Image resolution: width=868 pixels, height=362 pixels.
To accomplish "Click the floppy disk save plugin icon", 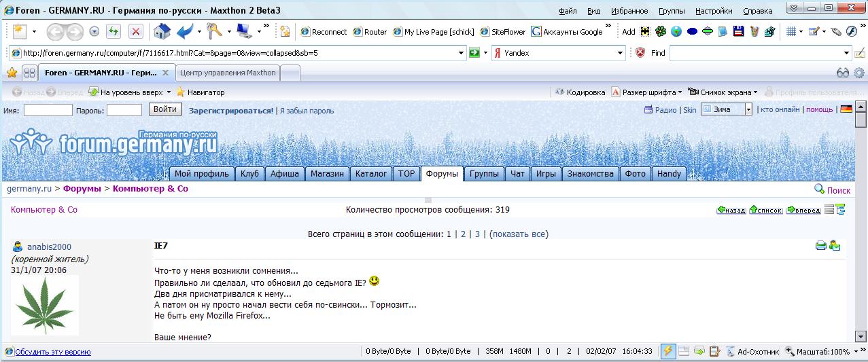I will 738,31.
